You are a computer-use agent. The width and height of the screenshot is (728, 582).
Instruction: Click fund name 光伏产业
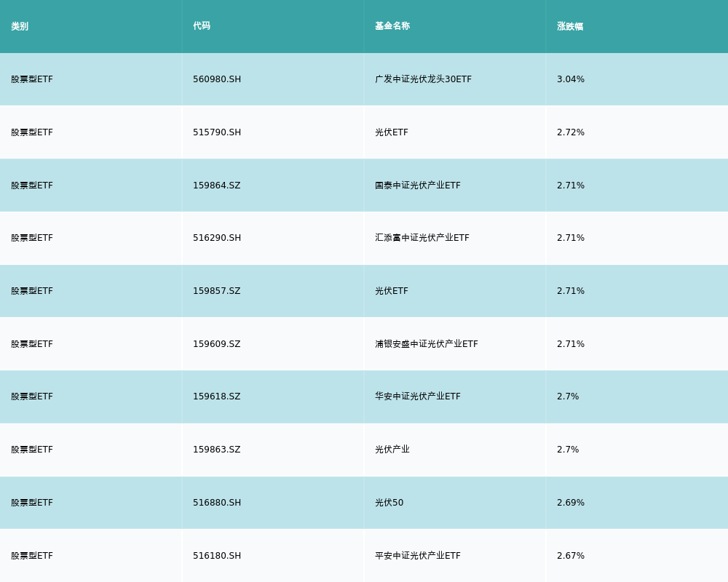[x=392, y=450]
